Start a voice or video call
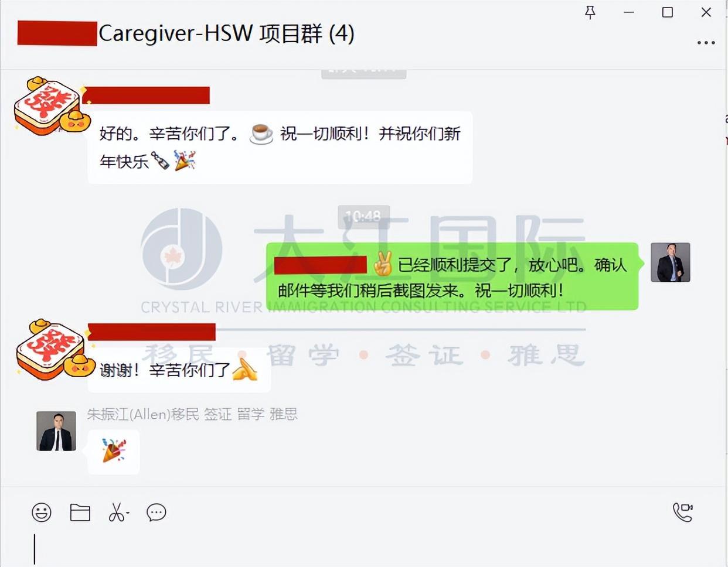 (683, 512)
